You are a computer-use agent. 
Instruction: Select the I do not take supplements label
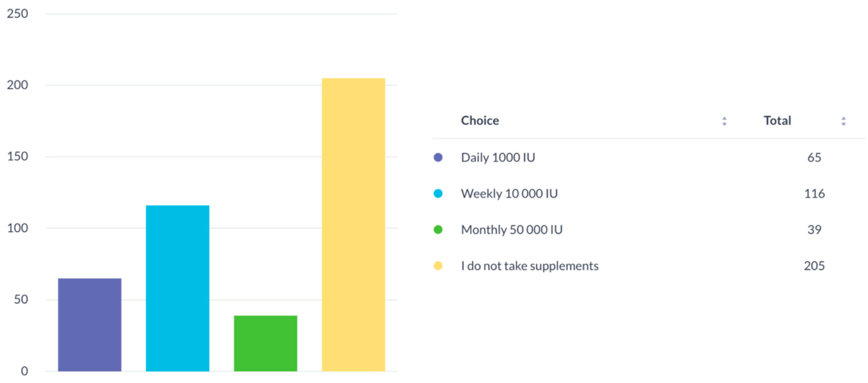click(530, 266)
